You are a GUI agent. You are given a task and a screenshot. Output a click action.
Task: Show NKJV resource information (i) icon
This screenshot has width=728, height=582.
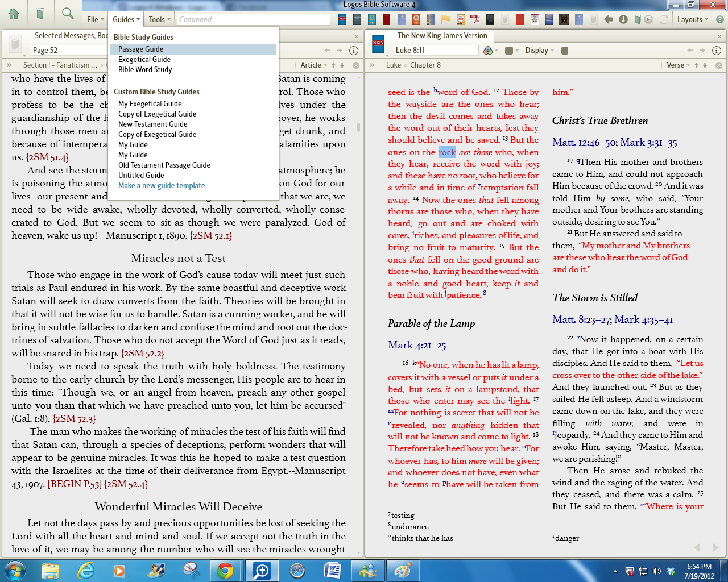click(x=717, y=50)
